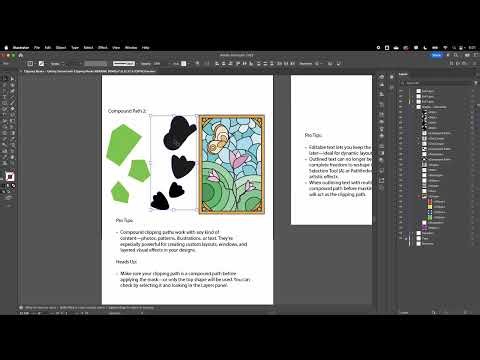Click the search icon next to Share
The width and height of the screenshot is (480, 360).
456,55
